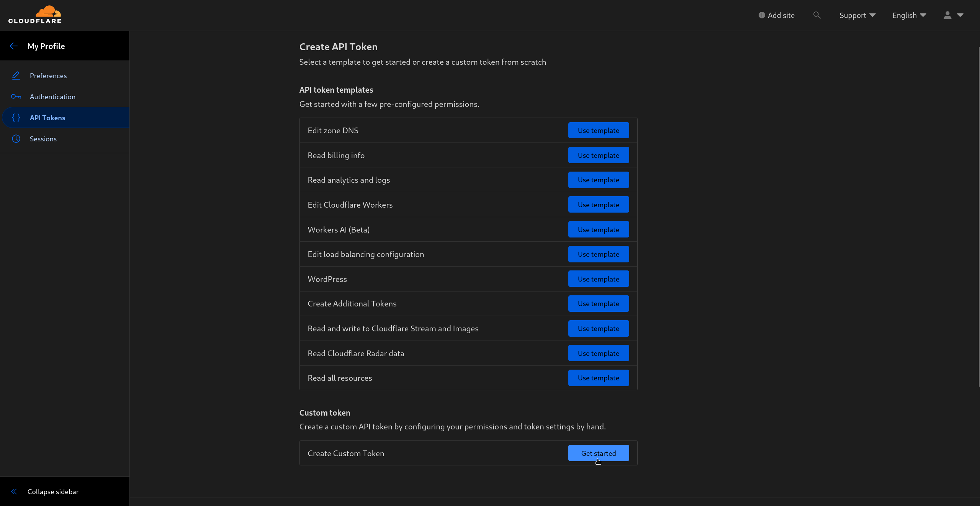Click the Add site plus icon
Viewport: 980px width, 506px height.
(x=762, y=15)
